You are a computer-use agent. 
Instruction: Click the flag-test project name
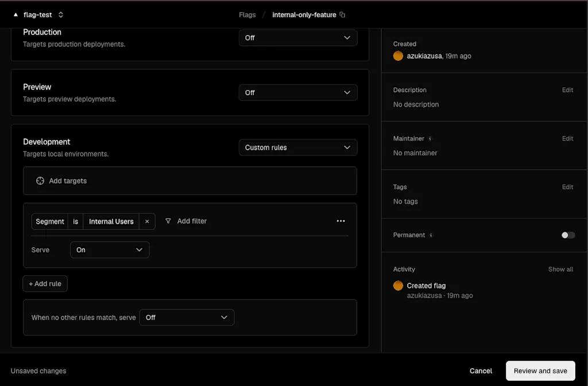click(x=37, y=14)
